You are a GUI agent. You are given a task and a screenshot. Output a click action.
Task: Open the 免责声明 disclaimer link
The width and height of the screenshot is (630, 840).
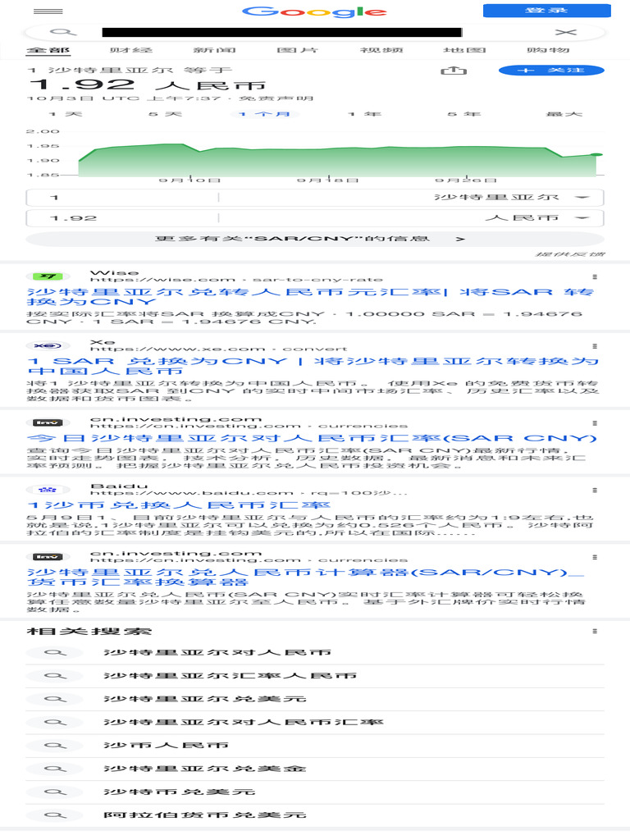276,98
